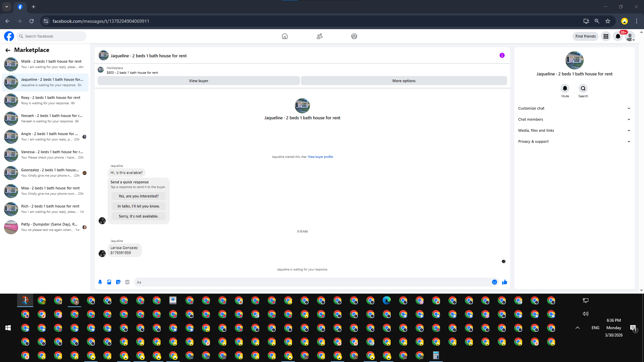Open the emoji picker in message box
Image resolution: width=644 pixels, height=362 pixels.
point(494,282)
